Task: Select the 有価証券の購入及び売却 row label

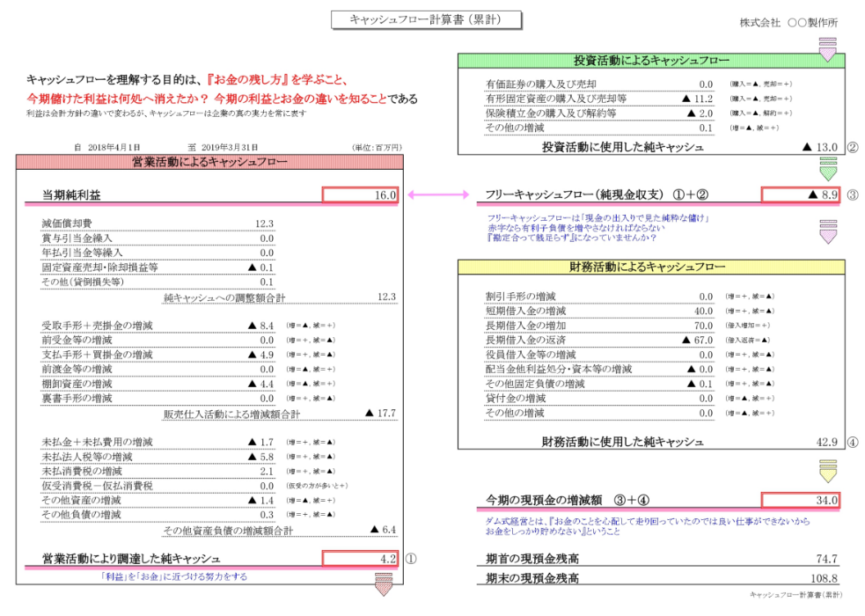Action: point(540,84)
